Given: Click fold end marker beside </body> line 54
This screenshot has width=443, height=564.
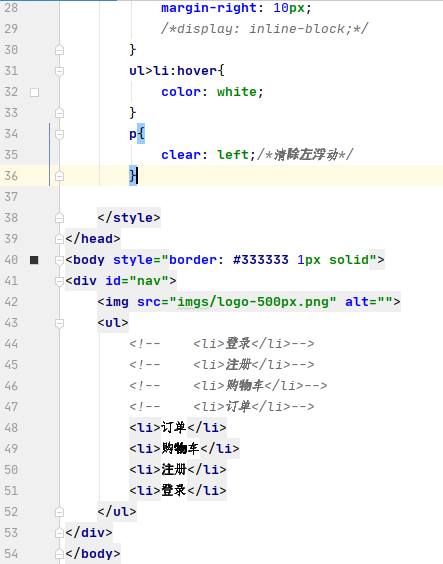Looking at the screenshot, I should [59, 554].
